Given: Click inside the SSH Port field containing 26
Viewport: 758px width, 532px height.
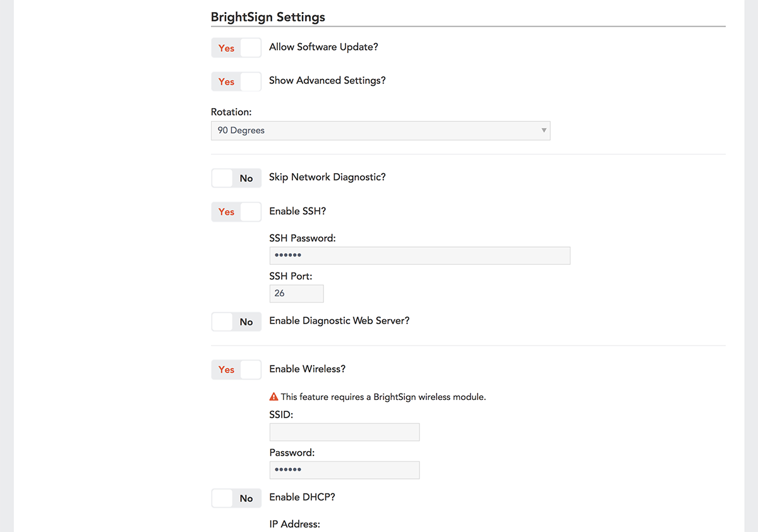Looking at the screenshot, I should point(296,293).
